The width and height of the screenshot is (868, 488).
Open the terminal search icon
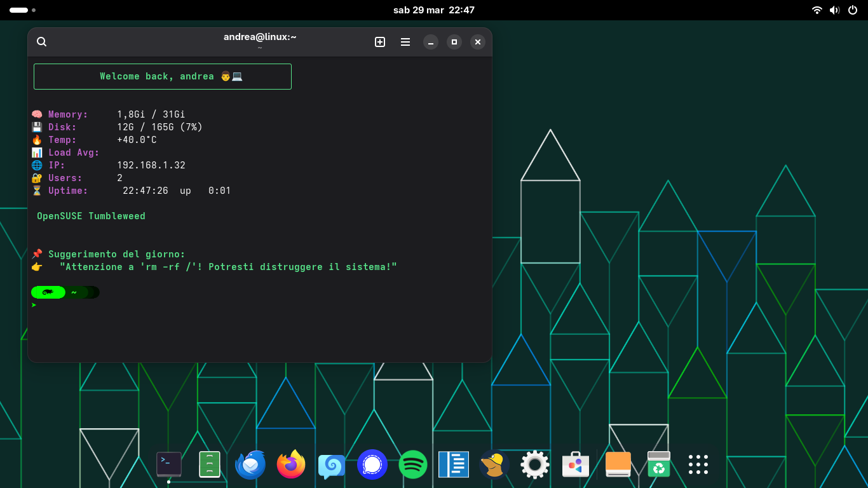[x=42, y=42]
